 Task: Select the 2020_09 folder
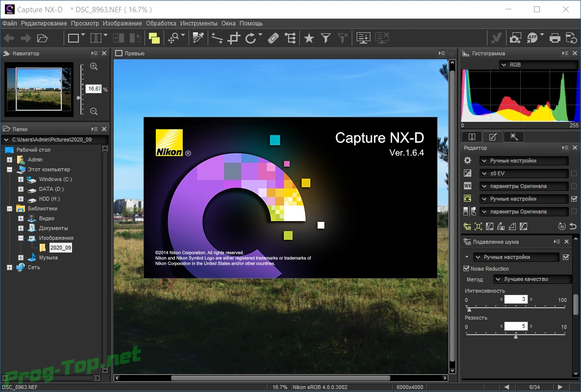tap(60, 248)
